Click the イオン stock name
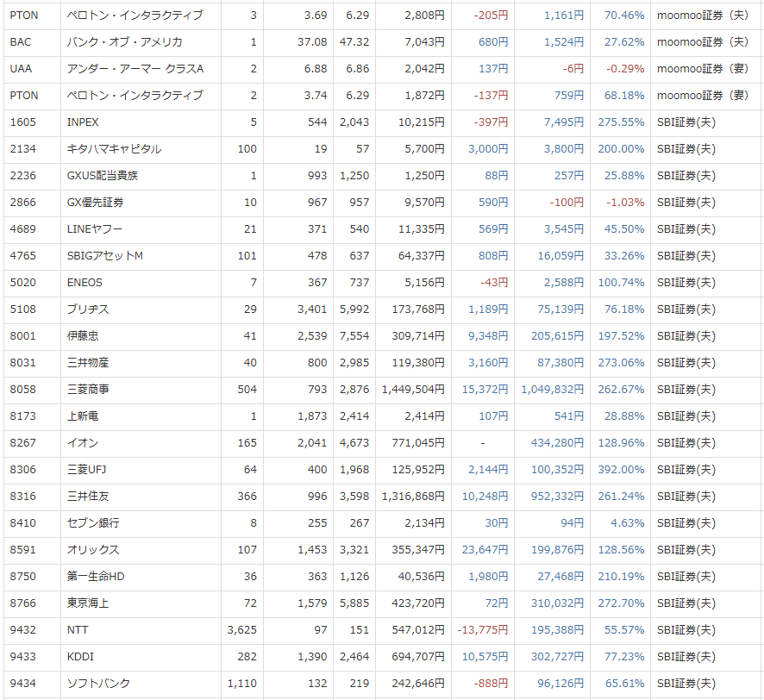764x700 pixels. click(x=83, y=443)
